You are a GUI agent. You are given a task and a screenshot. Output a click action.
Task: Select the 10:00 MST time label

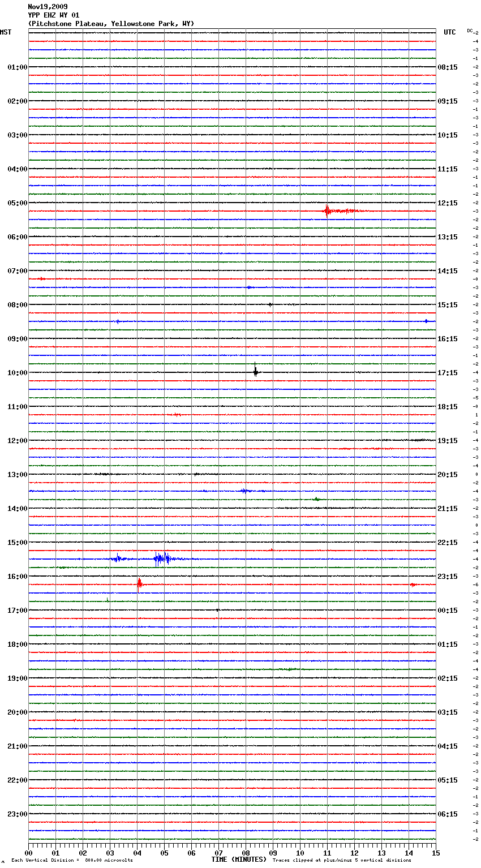pyautogui.click(x=17, y=373)
